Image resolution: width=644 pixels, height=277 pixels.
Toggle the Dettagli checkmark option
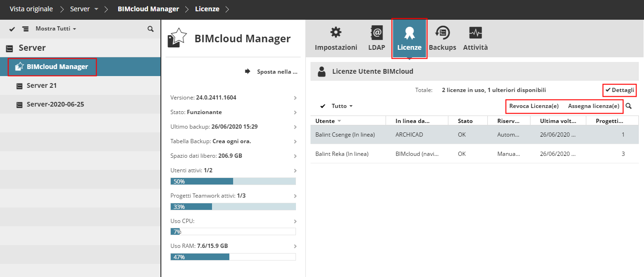coord(620,90)
